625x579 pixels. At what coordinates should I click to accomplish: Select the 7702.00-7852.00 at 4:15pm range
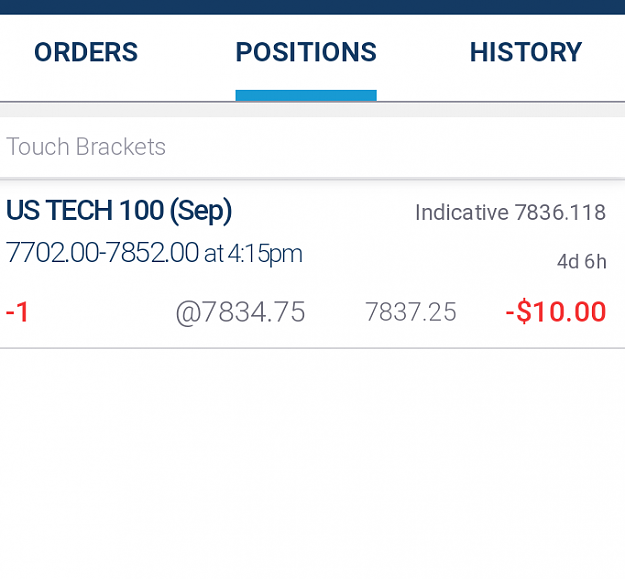154,253
